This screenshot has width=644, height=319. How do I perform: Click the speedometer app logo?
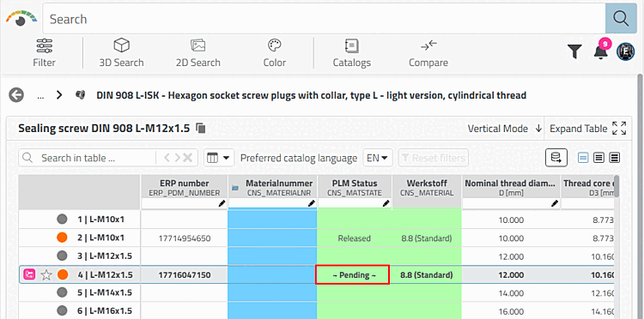pos(21,19)
